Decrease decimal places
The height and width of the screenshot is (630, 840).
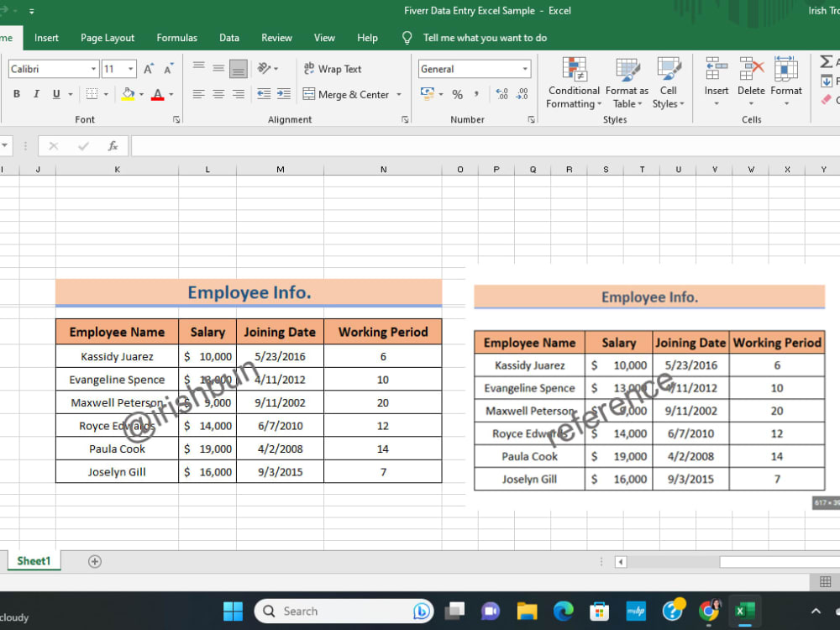tap(522, 95)
